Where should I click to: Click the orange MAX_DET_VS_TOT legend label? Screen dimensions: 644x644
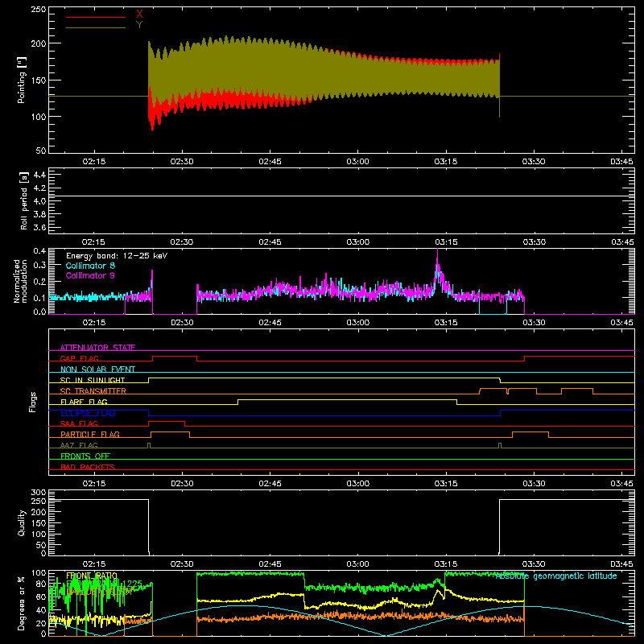pos(99,592)
